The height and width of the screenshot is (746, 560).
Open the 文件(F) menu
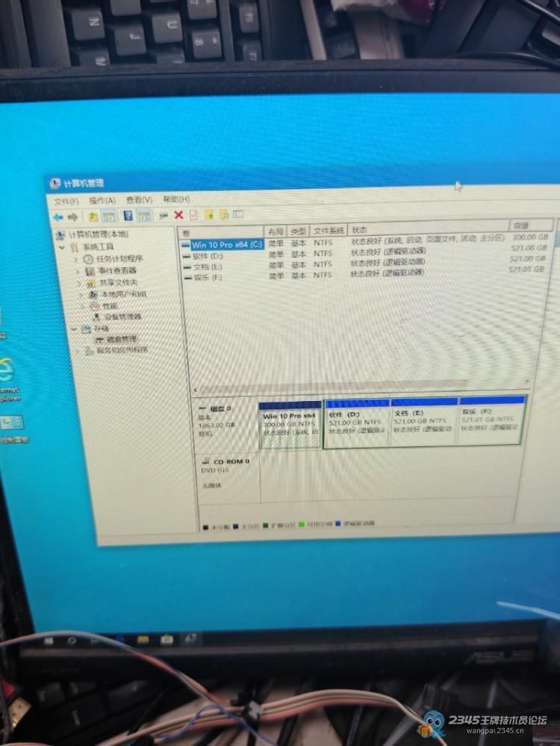66,200
